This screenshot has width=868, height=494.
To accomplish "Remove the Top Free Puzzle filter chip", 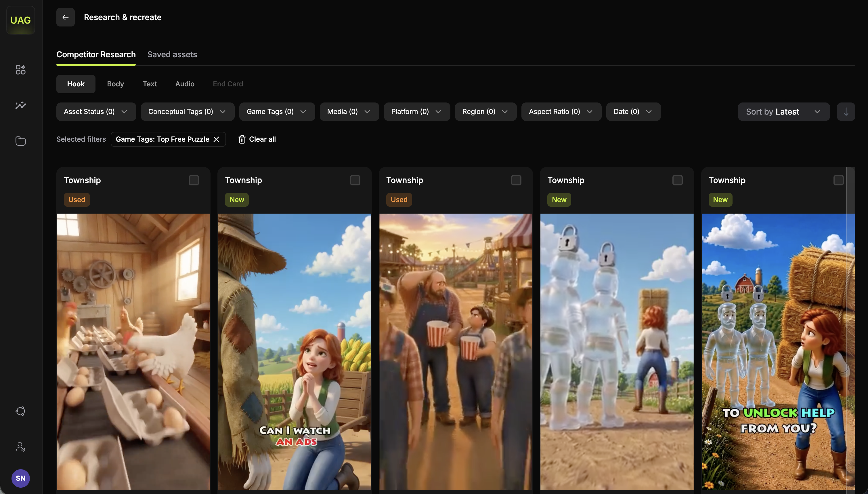I will point(216,139).
